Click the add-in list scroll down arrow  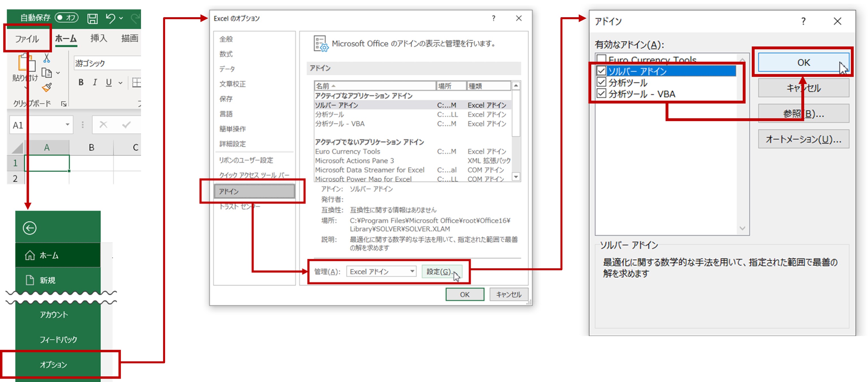(x=516, y=176)
